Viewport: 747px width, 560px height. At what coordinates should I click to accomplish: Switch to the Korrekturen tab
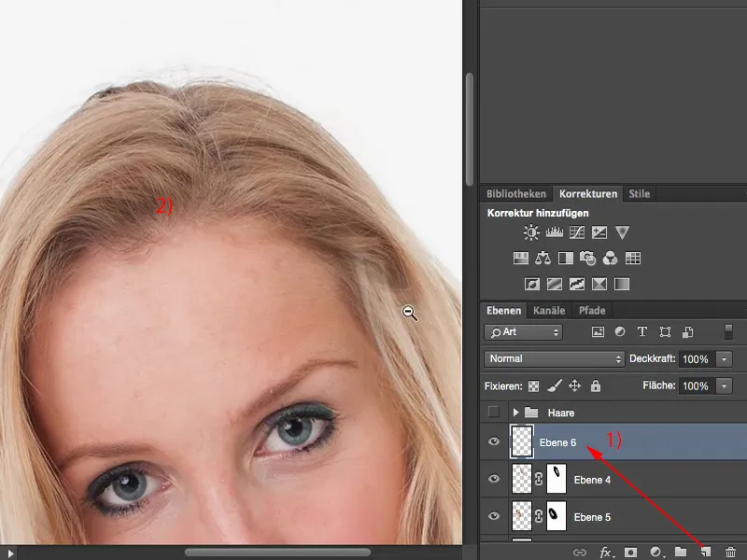click(x=588, y=194)
